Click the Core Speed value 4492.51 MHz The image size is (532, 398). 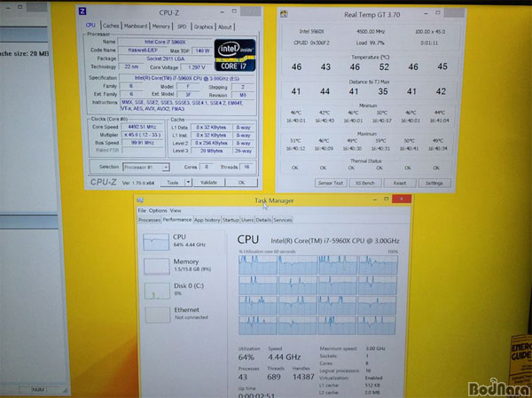point(142,127)
